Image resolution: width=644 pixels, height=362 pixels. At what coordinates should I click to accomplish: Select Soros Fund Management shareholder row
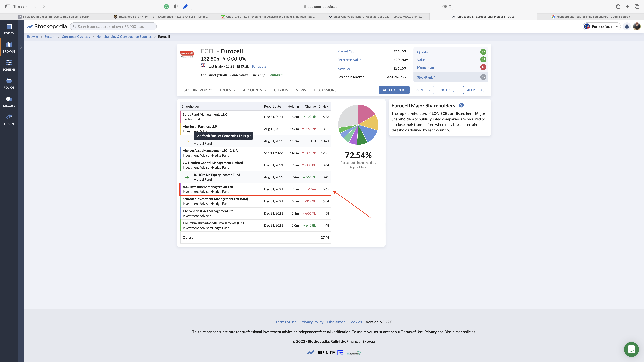(x=255, y=117)
